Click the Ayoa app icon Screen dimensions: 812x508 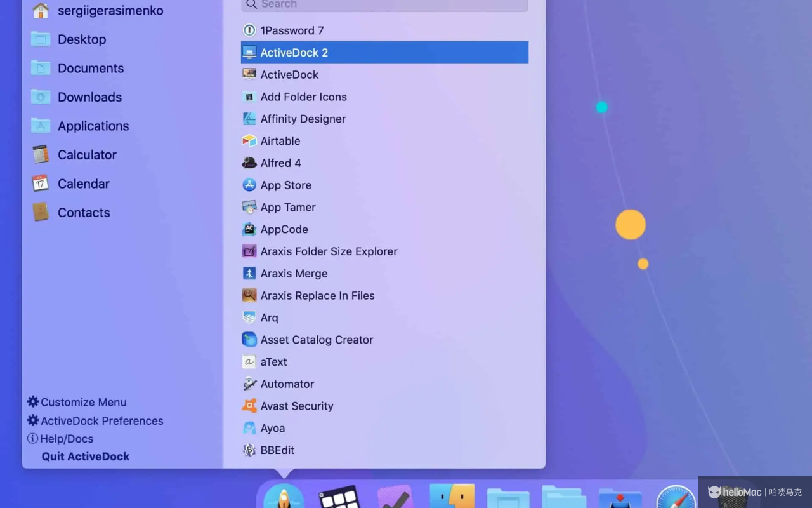coord(249,428)
